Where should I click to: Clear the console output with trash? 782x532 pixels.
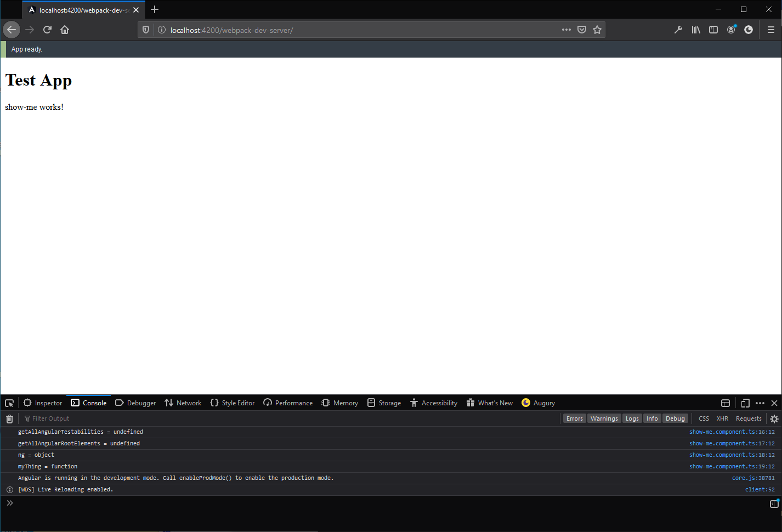click(9, 419)
